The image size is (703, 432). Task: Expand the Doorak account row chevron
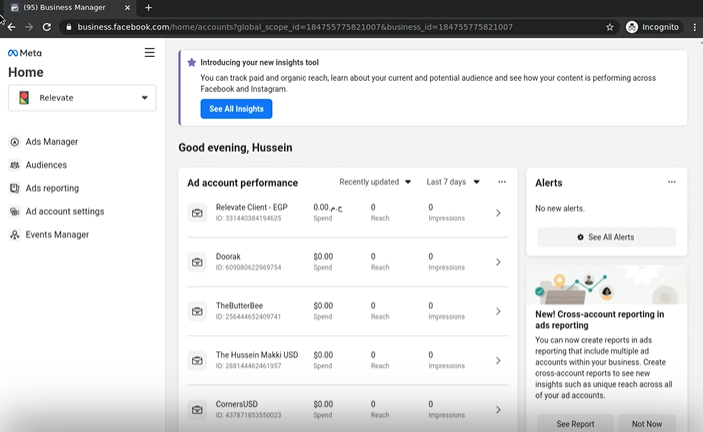coord(498,262)
